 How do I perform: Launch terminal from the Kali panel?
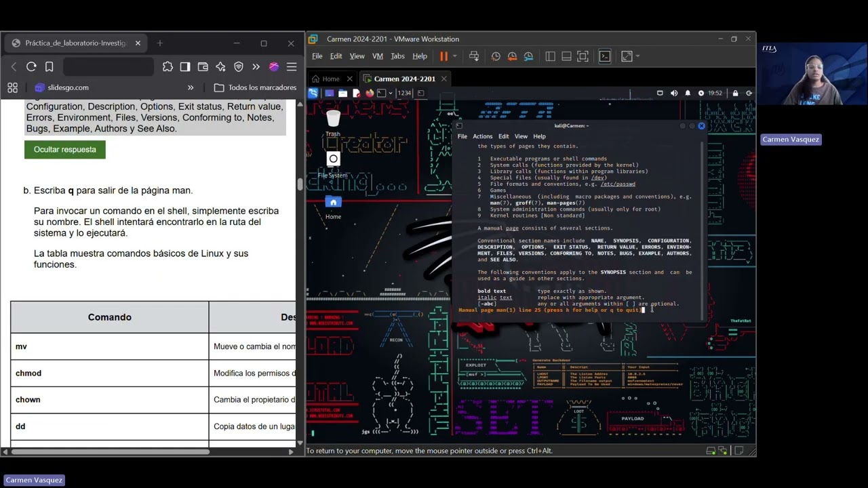[381, 93]
